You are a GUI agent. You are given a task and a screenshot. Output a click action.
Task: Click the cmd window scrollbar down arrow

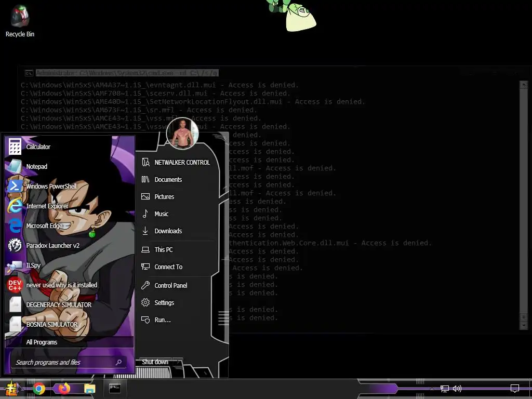[524, 325]
